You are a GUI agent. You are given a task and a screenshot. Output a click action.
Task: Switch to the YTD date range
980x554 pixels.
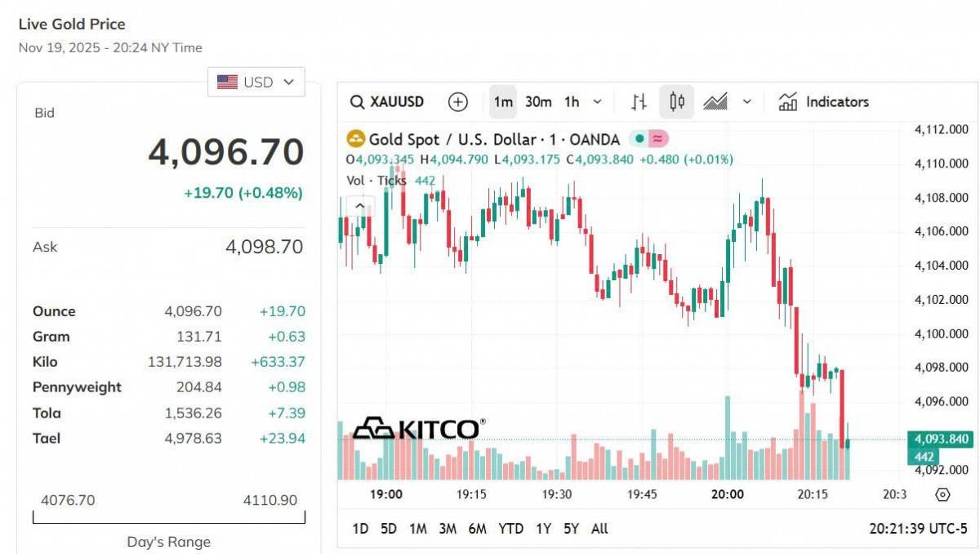coord(510,529)
